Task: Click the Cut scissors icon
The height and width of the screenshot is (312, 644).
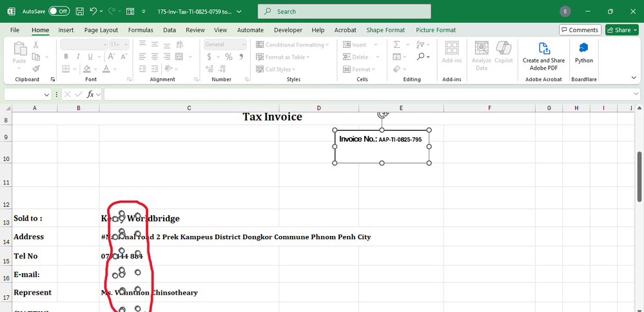Action: (x=36, y=44)
